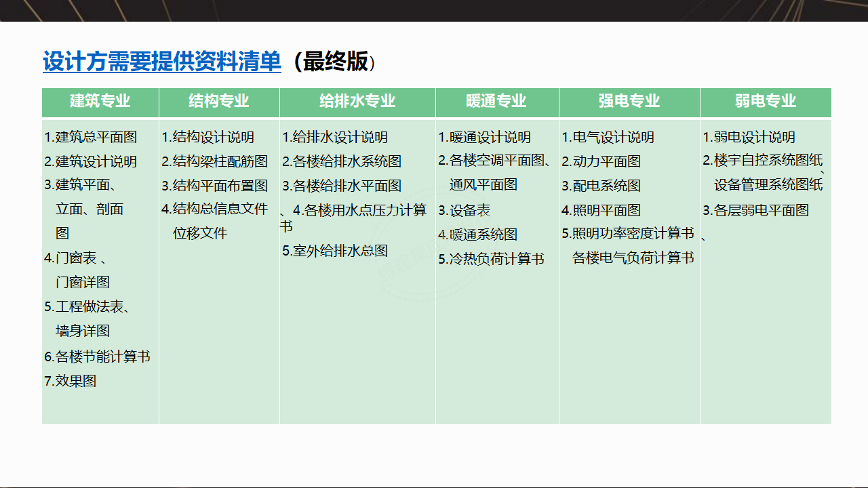This screenshot has height=488, width=868.
Task: Click item 3.各层弱电平面图
Action: [756, 210]
